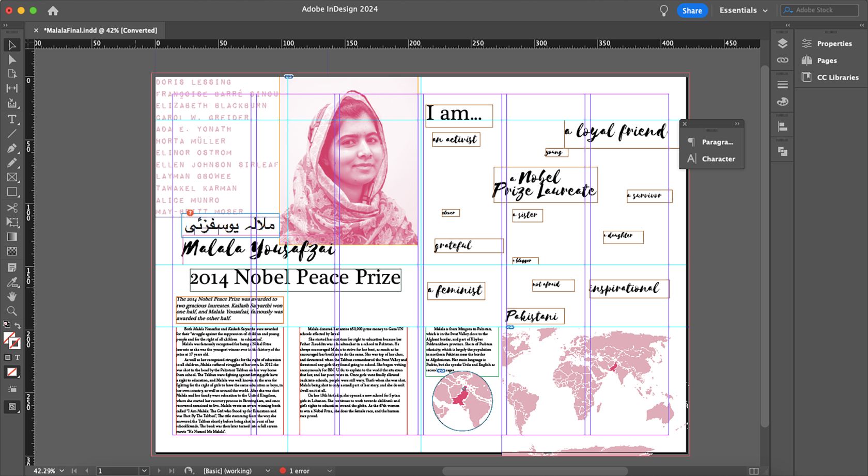Toggle formatting affects container
This screenshot has height=476, width=868.
click(x=8, y=357)
